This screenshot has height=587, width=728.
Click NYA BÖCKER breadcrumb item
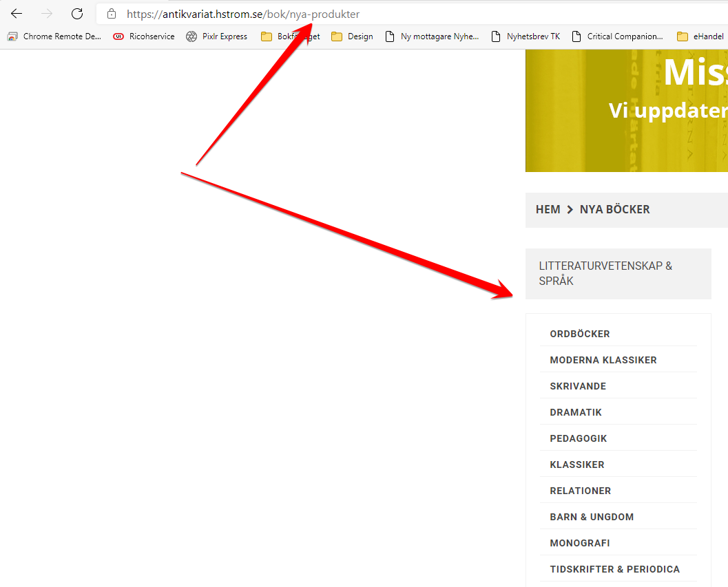tap(615, 210)
